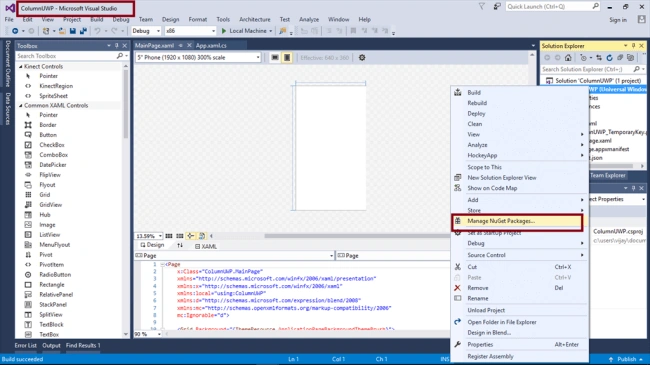This screenshot has width=650, height=365.
Task: Start debugging with the Local Machine play icon
Action: (x=224, y=31)
